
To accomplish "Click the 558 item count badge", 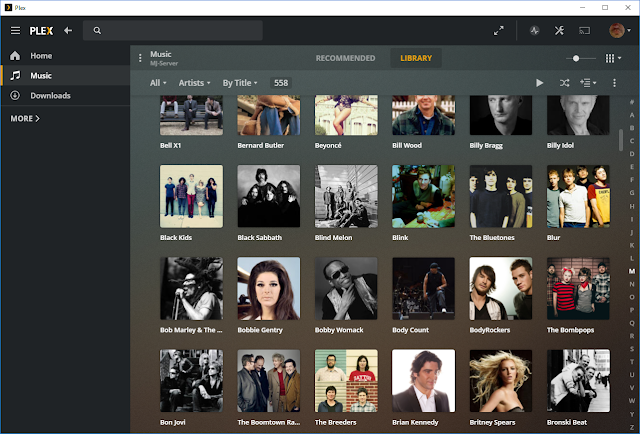I will 281,83.
